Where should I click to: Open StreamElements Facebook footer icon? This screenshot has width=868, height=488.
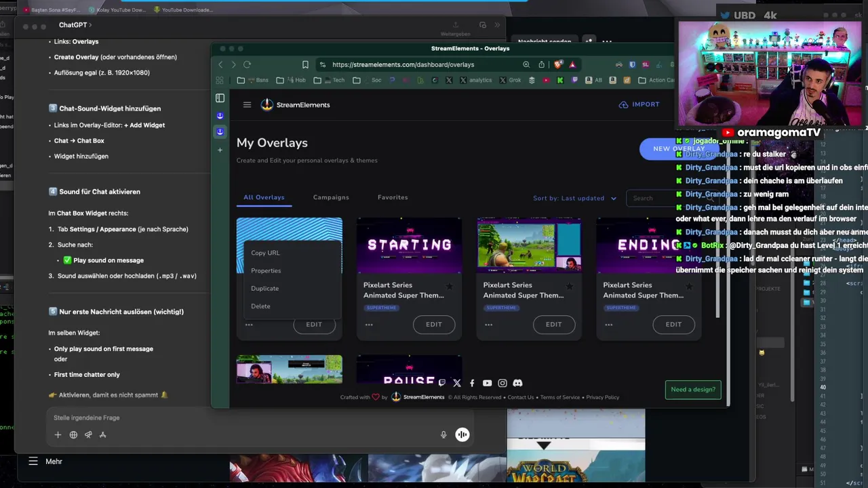[472, 383]
